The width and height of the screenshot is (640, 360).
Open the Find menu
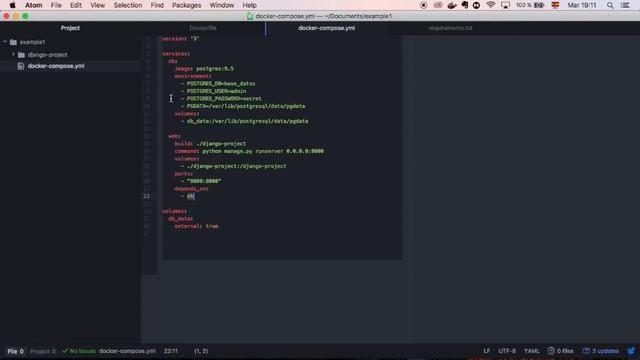157,5
